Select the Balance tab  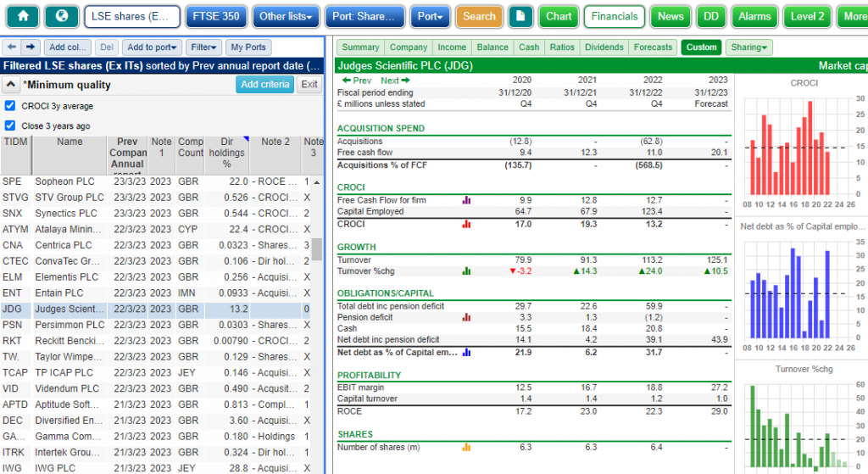(492, 47)
